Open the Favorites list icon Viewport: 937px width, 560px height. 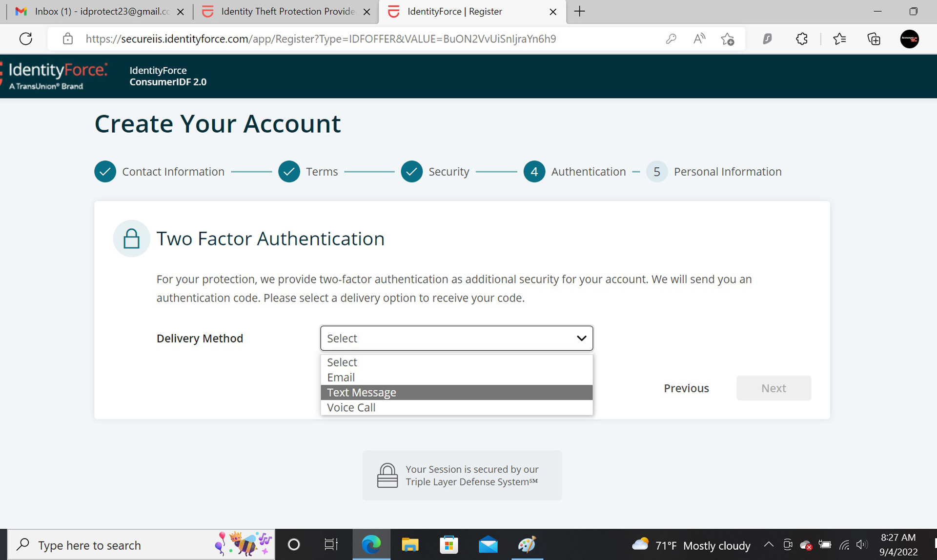[839, 39]
